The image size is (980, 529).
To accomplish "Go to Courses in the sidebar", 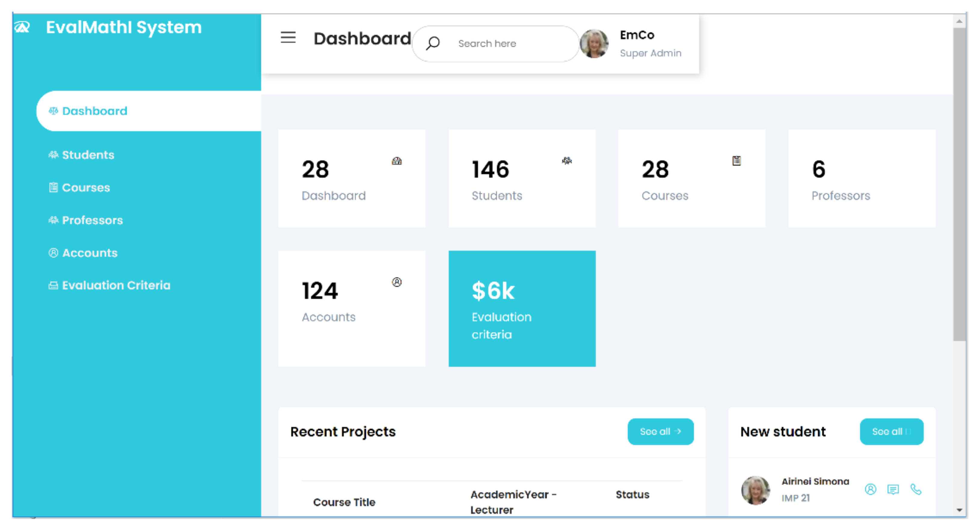I will tap(86, 188).
